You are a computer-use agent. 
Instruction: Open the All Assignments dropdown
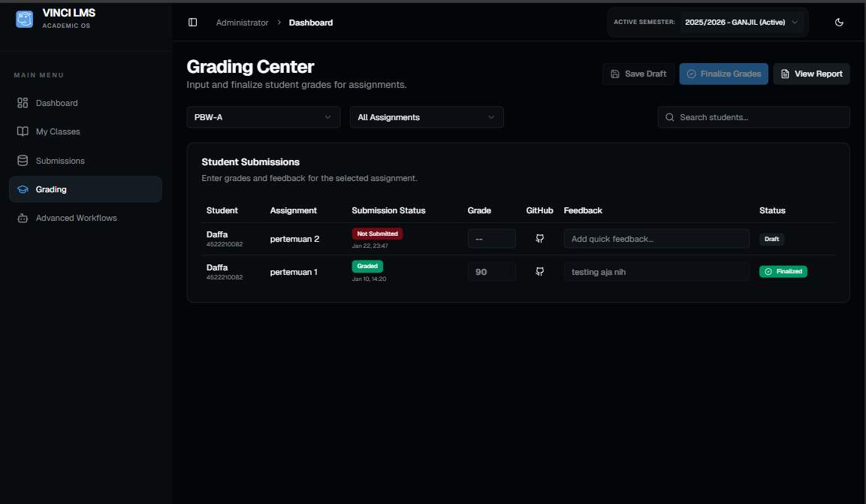point(426,117)
